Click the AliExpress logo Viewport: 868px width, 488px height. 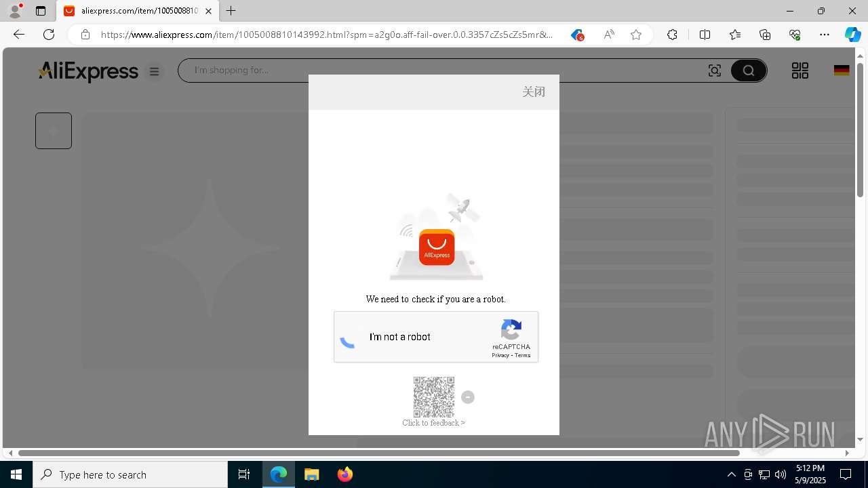pyautogui.click(x=88, y=71)
